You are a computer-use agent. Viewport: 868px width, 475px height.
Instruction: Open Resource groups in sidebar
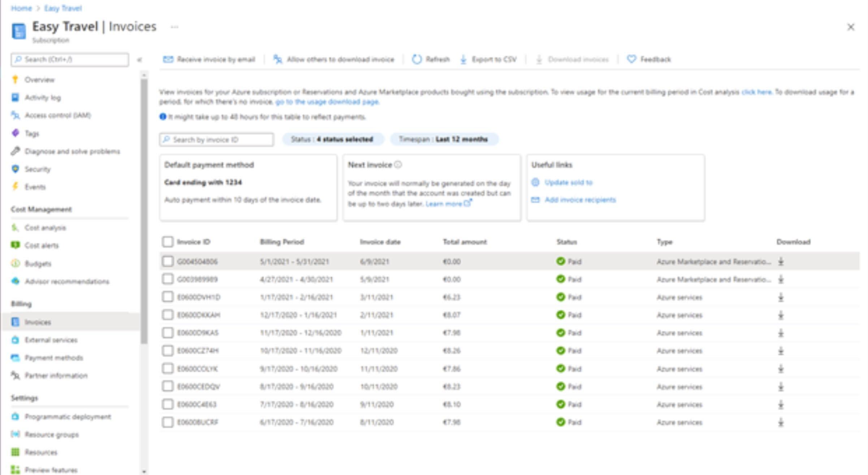point(52,435)
